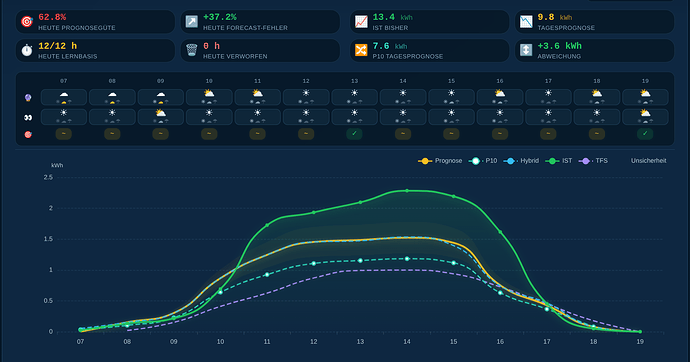The image size is (690, 362).
Task: Click the target icon beside 62.8% Prognosegüte
Action: tap(27, 22)
